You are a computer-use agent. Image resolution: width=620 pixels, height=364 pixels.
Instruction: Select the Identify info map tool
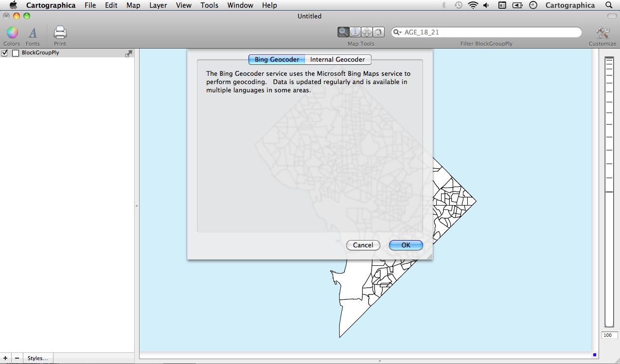[355, 32]
